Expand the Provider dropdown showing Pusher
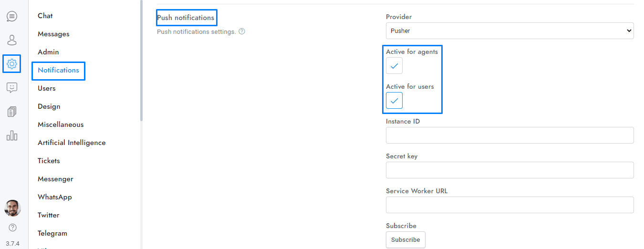 point(509,31)
